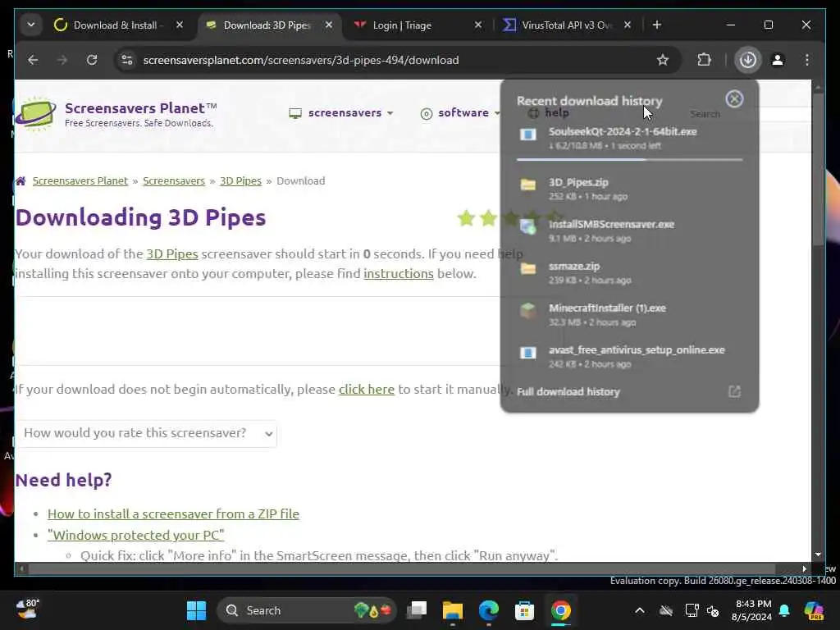Click the SoulseekQt file icon
The image size is (840, 630).
click(528, 135)
